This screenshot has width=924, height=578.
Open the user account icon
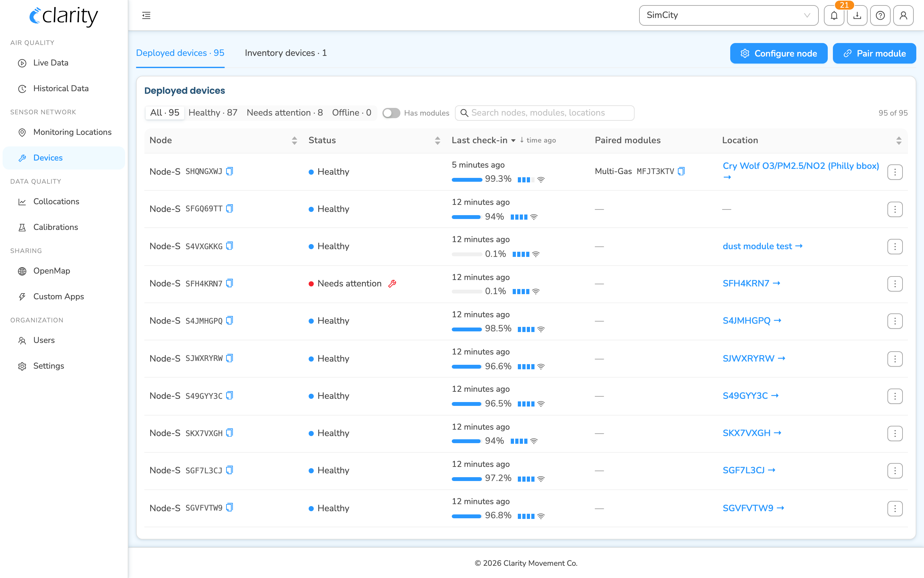pyautogui.click(x=903, y=15)
